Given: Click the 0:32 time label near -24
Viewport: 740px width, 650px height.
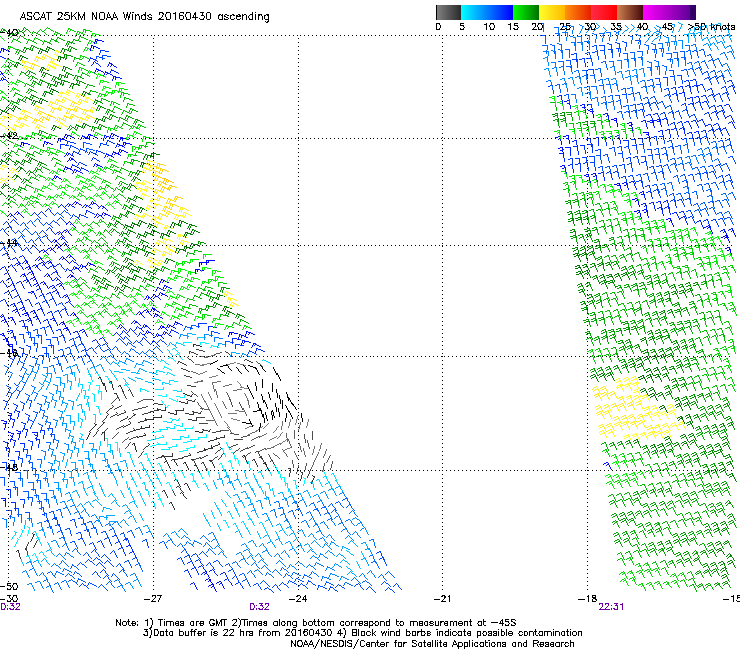Looking at the screenshot, I should coord(259,607).
